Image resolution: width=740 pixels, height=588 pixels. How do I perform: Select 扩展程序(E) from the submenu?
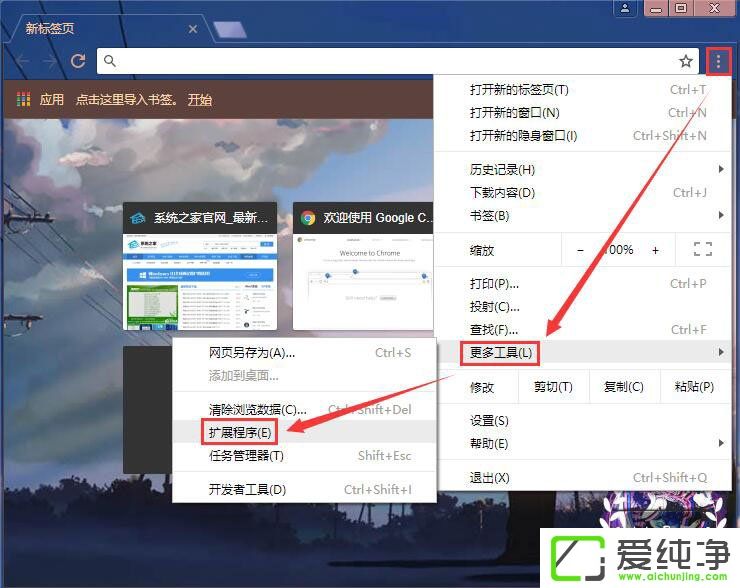pyautogui.click(x=240, y=432)
